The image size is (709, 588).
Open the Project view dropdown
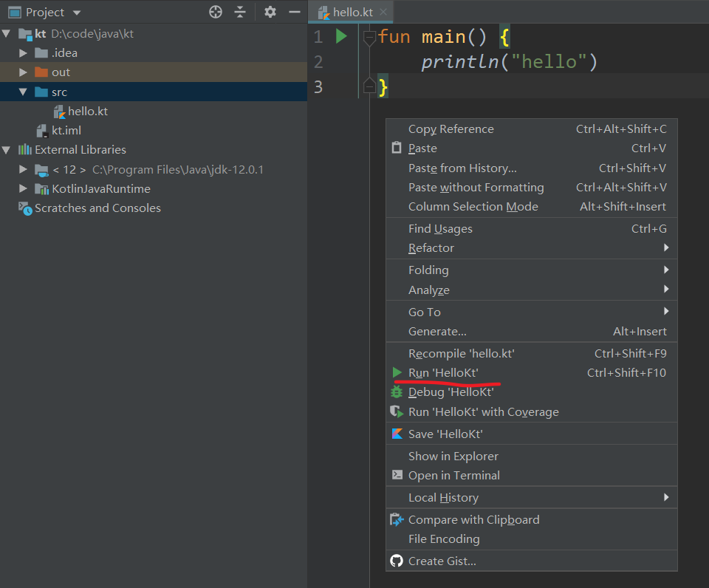[x=77, y=13]
